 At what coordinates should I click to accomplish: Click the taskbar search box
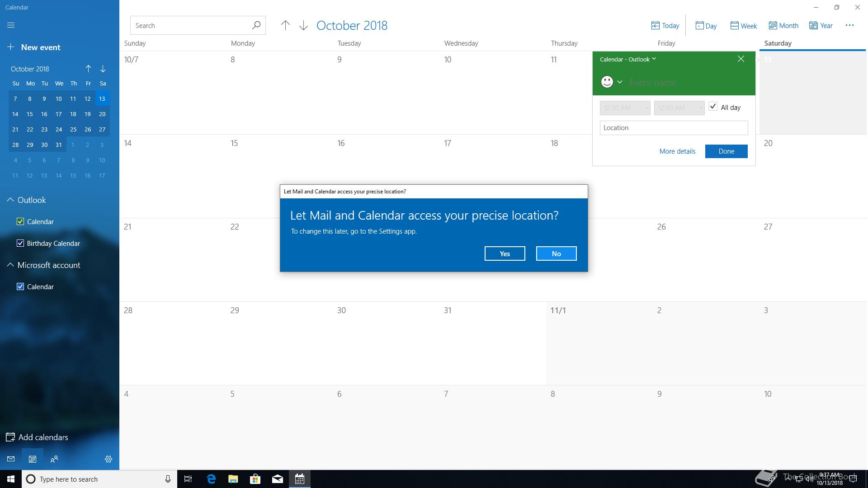[x=99, y=479]
